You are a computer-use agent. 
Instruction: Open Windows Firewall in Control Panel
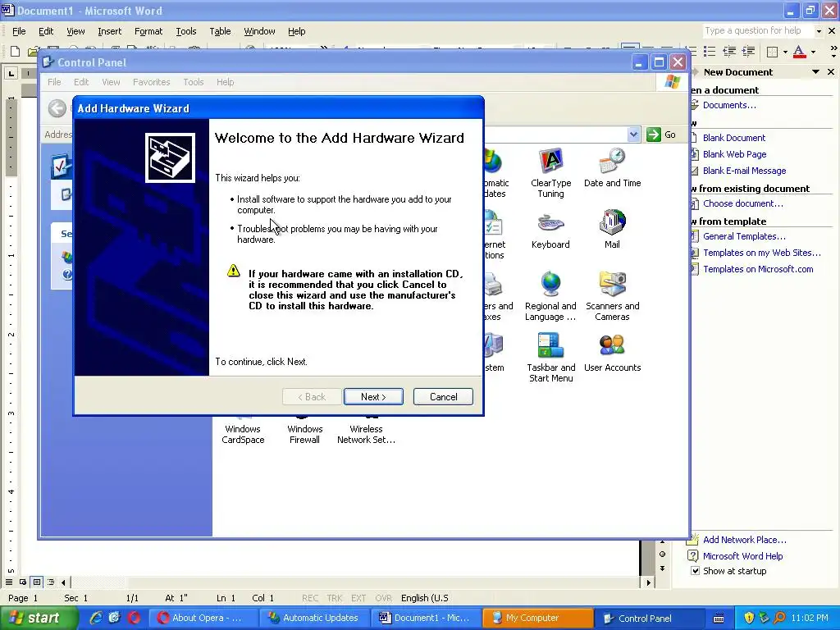pyautogui.click(x=304, y=430)
